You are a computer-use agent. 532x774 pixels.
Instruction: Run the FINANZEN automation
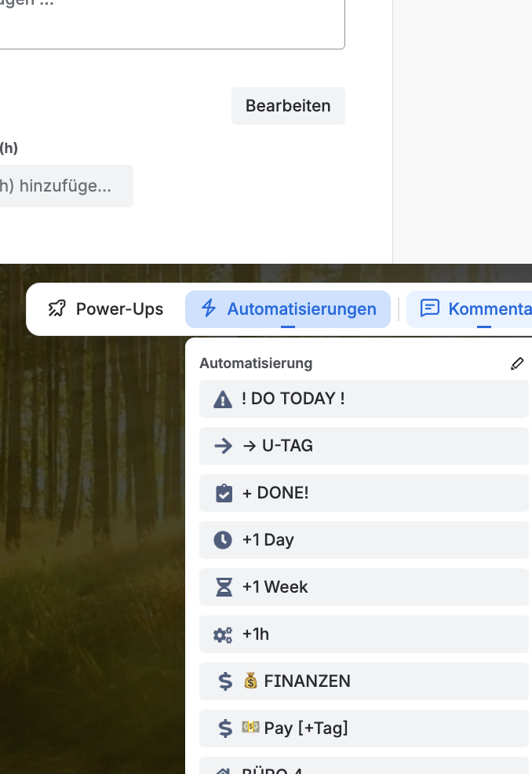click(x=364, y=681)
